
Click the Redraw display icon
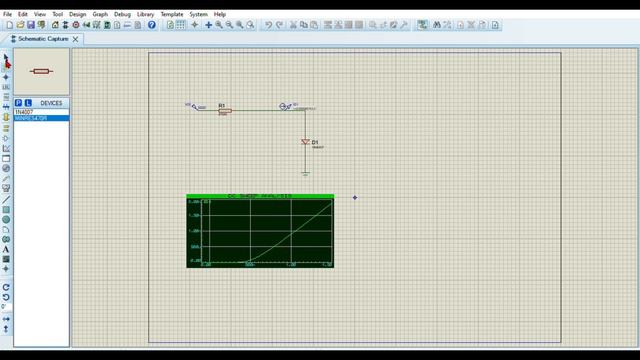point(170,25)
